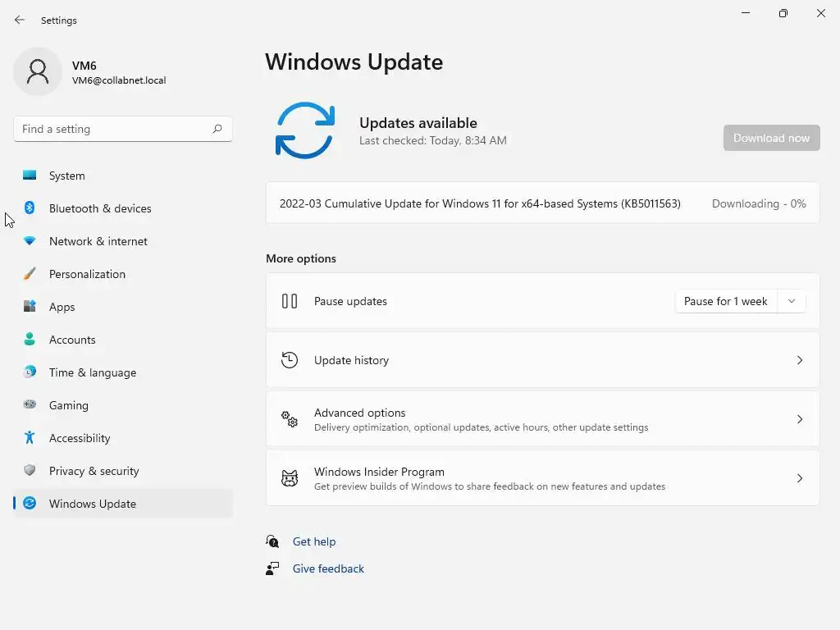Click the Network & internet wifi icon
Image resolution: width=840 pixels, height=630 pixels.
tap(30, 241)
